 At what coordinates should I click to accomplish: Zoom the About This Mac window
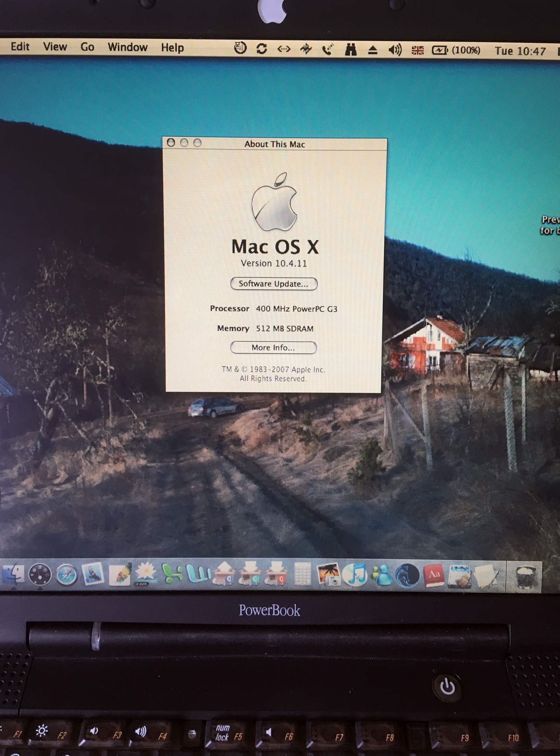tap(197, 143)
